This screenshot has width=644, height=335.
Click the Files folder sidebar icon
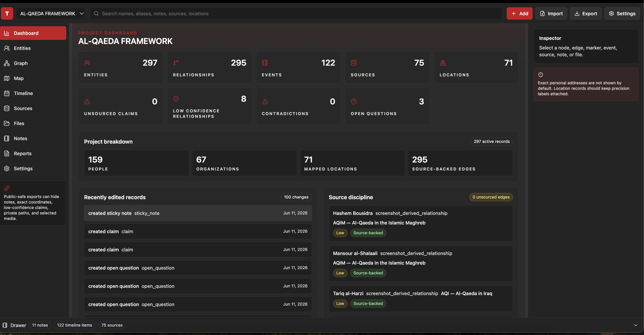click(7, 123)
